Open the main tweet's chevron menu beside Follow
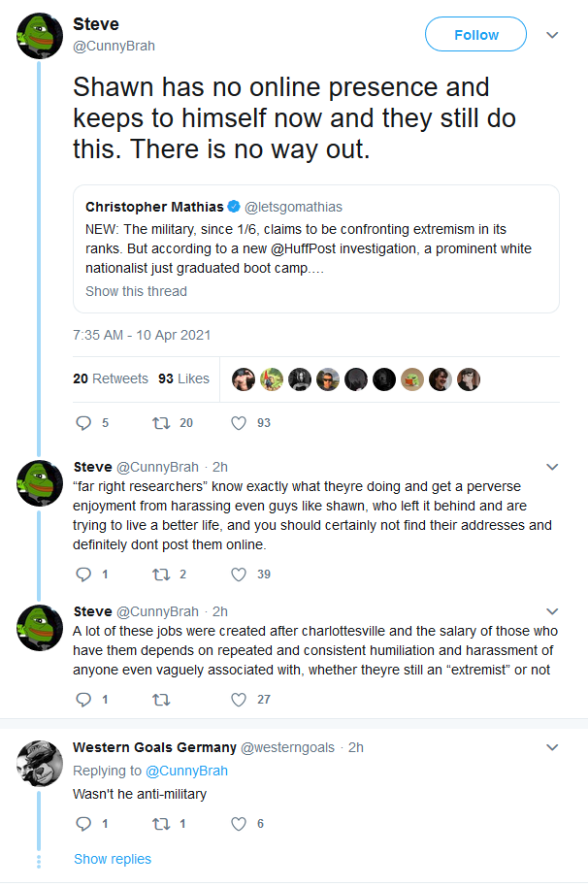The width and height of the screenshot is (588, 887). click(x=552, y=35)
